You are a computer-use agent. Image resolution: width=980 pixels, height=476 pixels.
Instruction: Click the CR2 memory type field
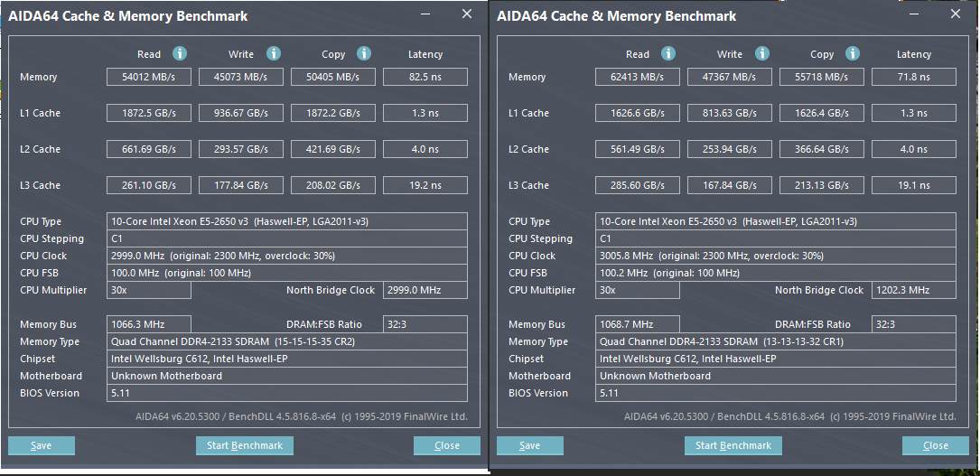(x=287, y=341)
